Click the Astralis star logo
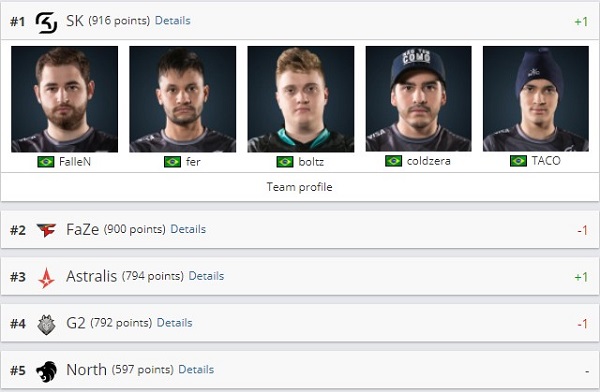Screen dimensions: 600x392 tap(46, 278)
